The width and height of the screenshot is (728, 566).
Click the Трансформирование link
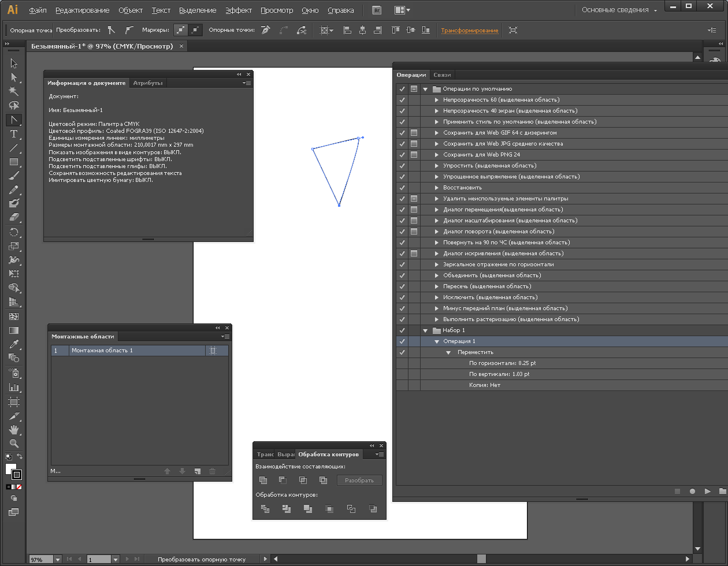[470, 30]
